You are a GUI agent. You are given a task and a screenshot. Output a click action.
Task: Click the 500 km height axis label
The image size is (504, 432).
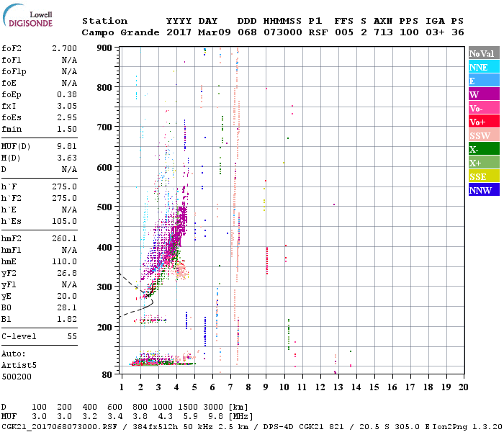(104, 207)
